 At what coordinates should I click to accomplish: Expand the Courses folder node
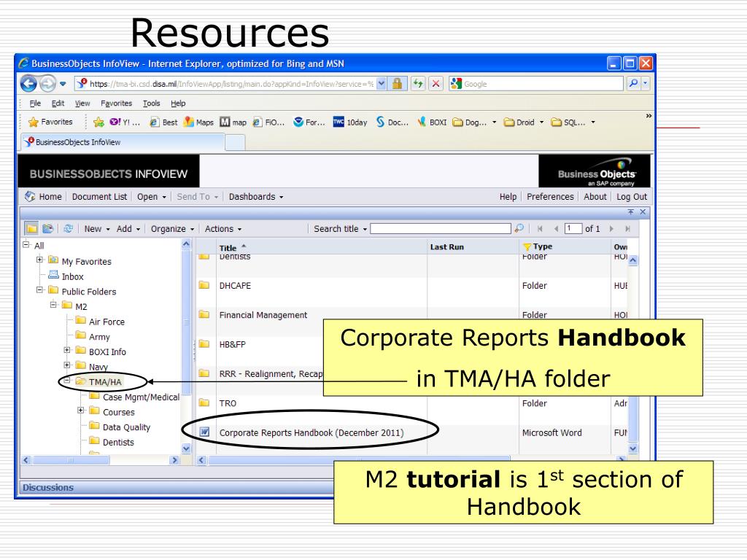80,410
